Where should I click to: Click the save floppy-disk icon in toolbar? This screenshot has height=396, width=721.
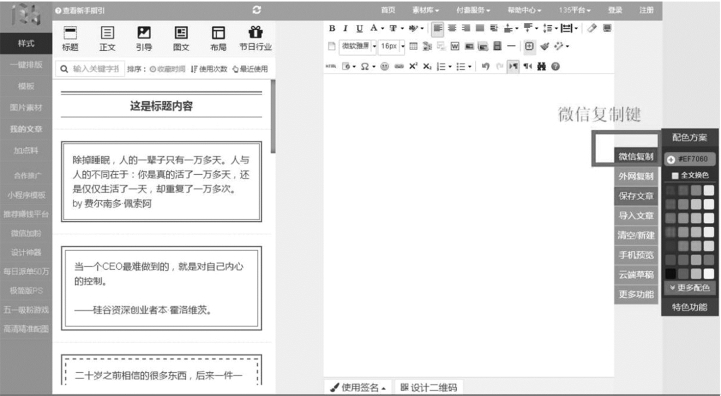(497, 46)
